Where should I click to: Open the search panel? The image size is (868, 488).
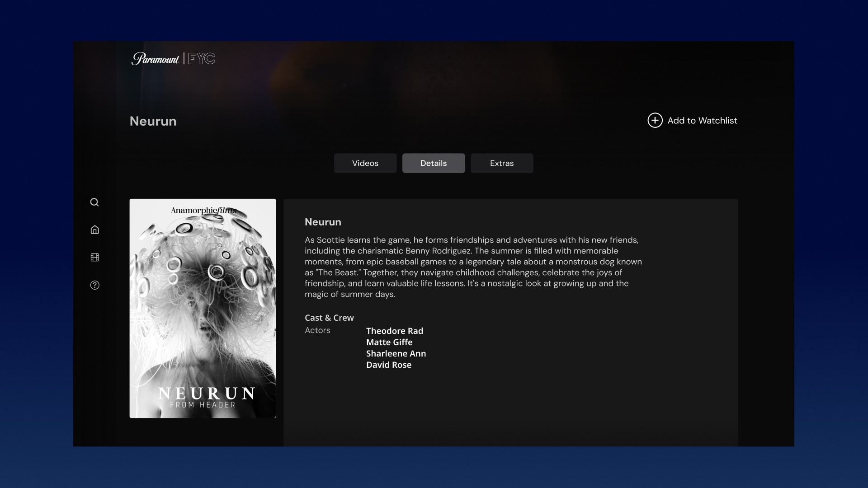click(94, 202)
